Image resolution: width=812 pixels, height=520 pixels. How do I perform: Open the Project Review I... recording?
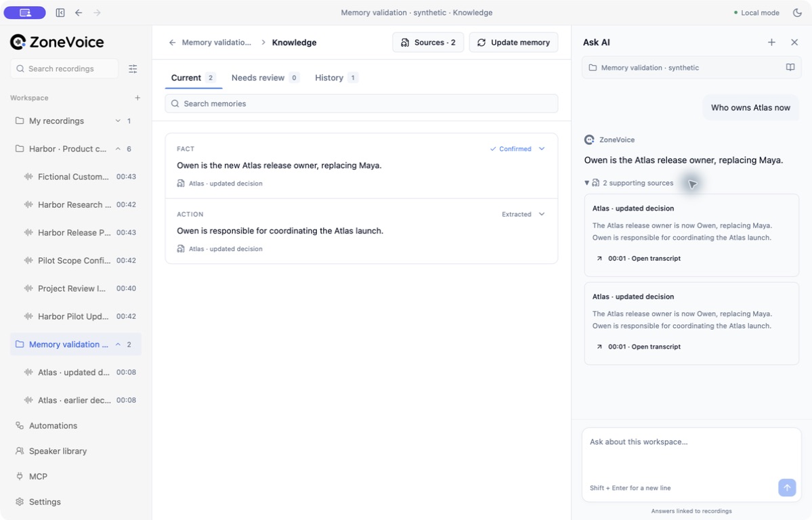(76, 288)
